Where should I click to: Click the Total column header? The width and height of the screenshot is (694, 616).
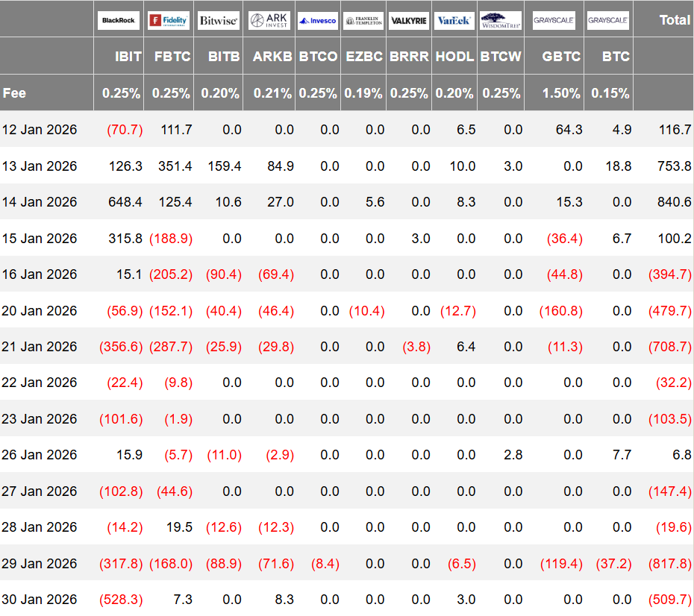(675, 20)
